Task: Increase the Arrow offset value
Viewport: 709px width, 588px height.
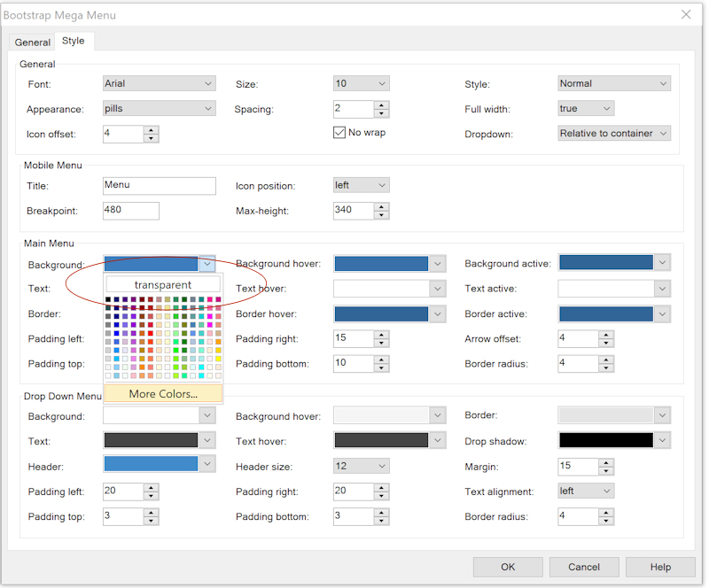Action: [606, 335]
